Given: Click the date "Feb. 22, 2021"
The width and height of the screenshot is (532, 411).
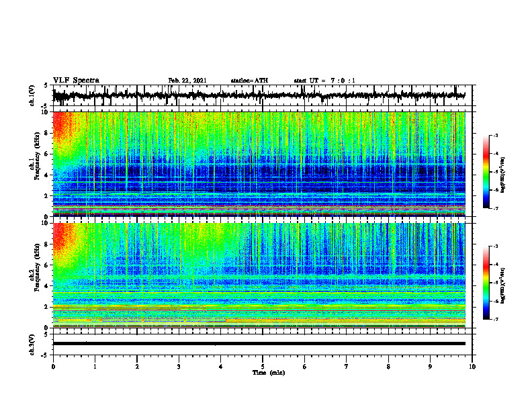Looking at the screenshot, I should coord(187,81).
